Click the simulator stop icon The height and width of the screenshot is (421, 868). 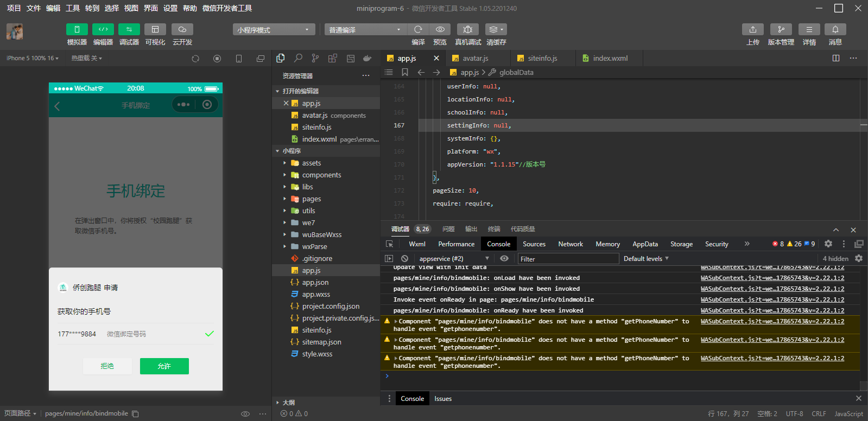click(x=217, y=59)
